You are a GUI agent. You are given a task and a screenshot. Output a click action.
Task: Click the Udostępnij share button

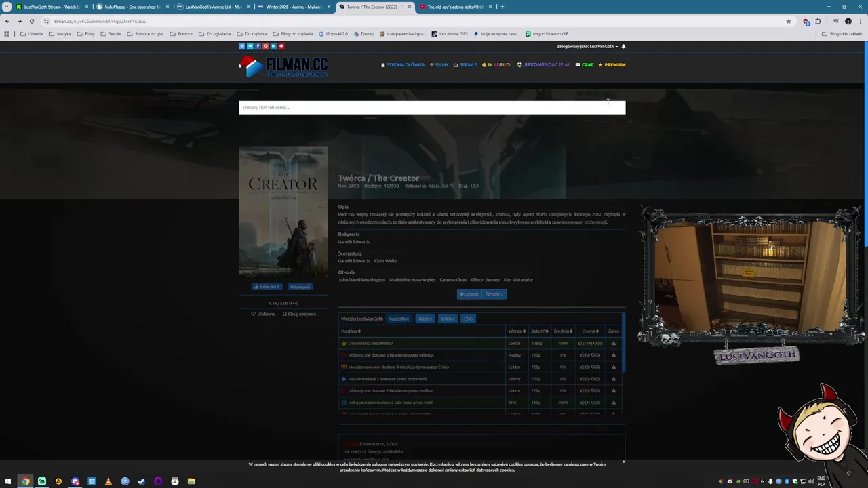pyautogui.click(x=299, y=287)
